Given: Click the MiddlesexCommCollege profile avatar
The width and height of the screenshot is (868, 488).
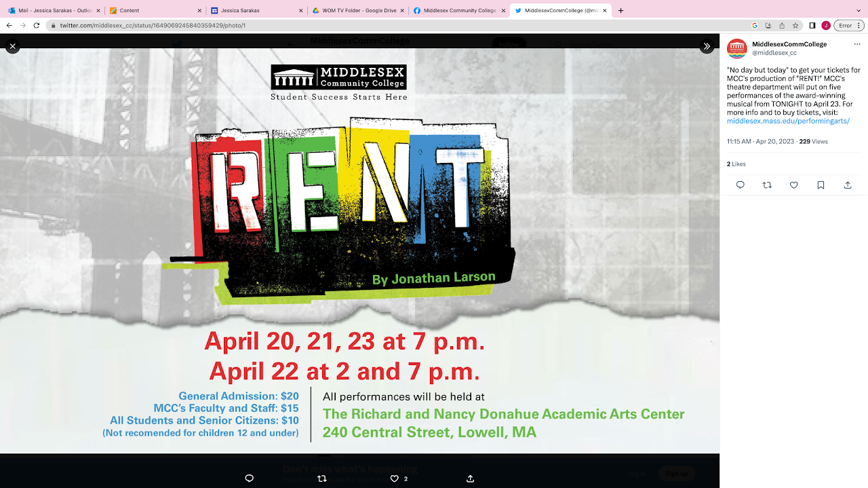Looking at the screenshot, I should coord(737,48).
